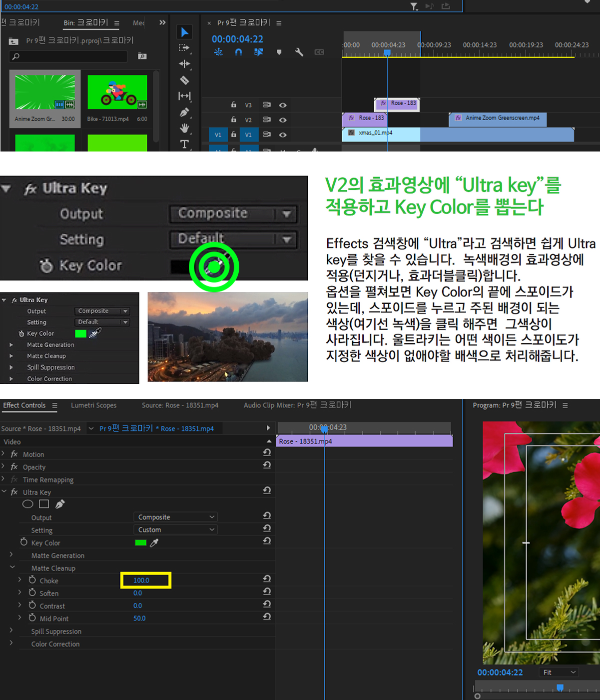
Task: Toggle V1 track targeting button
Action: pyautogui.click(x=248, y=135)
